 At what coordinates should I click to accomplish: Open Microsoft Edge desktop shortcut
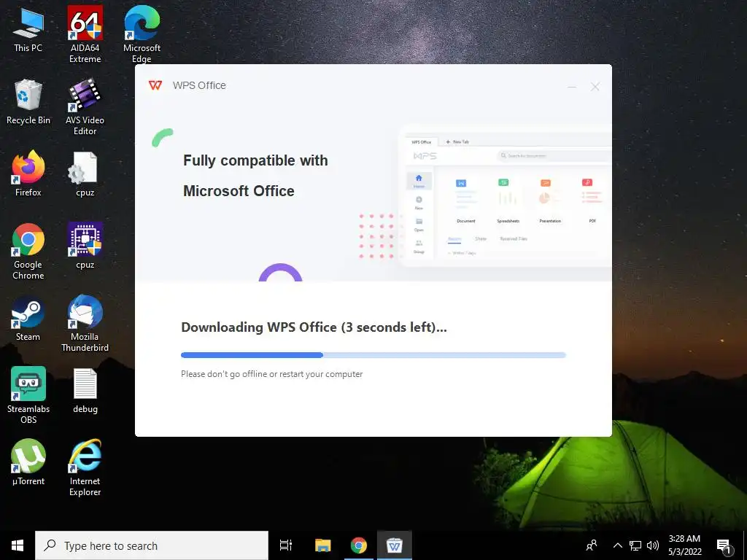[142, 34]
